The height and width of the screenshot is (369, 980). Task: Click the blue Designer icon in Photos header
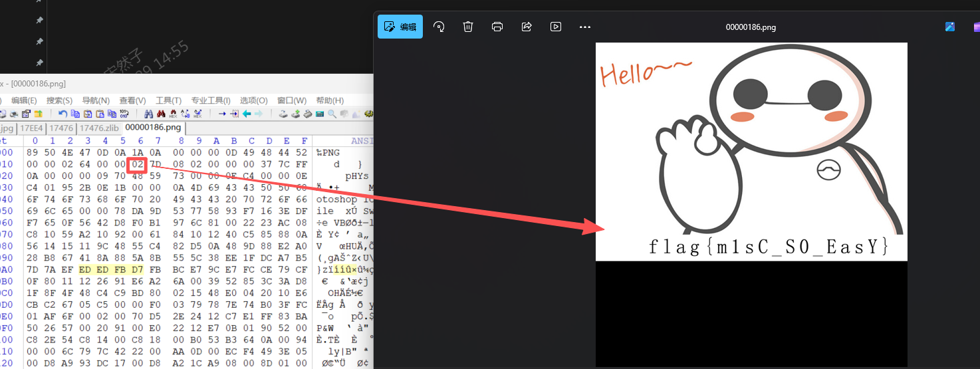point(950,27)
